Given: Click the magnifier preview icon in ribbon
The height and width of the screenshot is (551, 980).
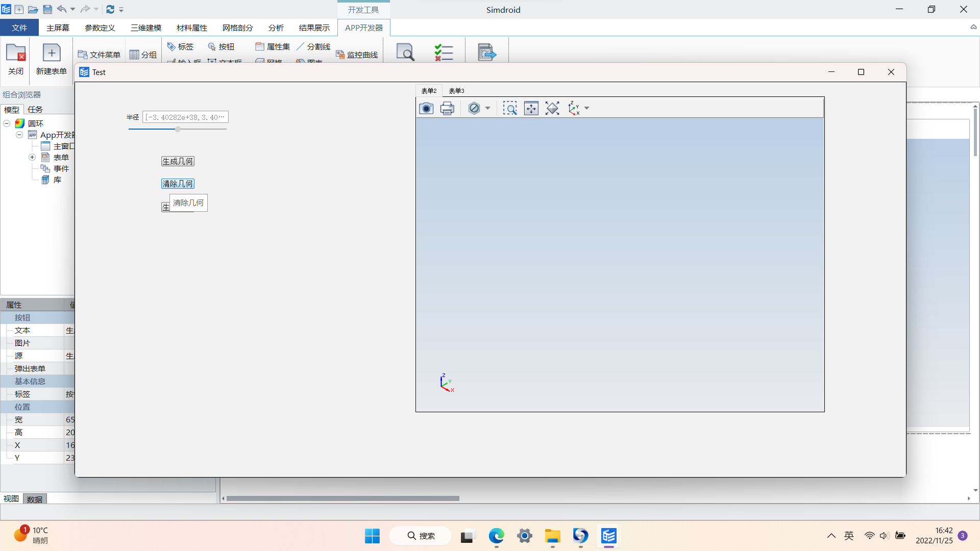Looking at the screenshot, I should click(405, 52).
